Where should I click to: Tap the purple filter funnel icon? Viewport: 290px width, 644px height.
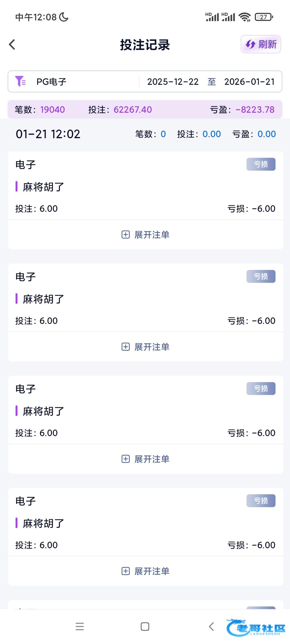(20, 81)
